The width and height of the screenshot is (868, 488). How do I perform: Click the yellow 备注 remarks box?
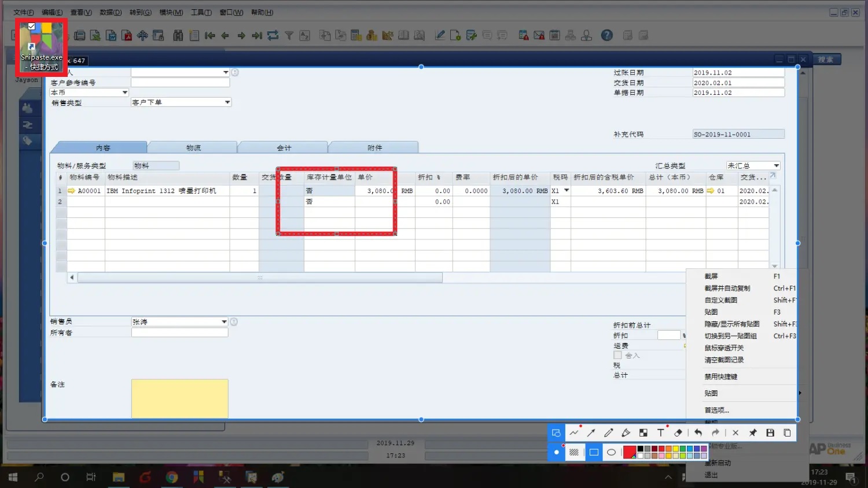(x=180, y=398)
